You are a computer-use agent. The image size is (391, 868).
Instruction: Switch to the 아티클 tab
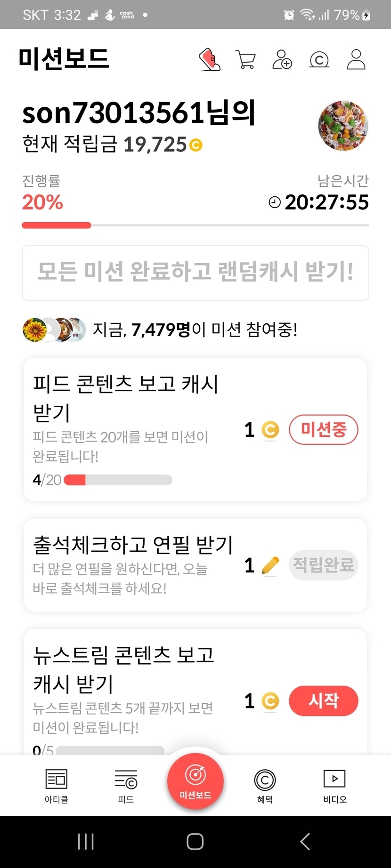coord(57,786)
